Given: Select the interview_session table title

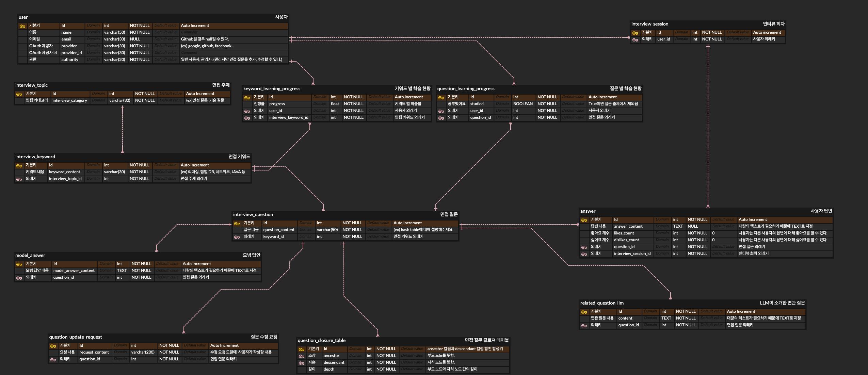Looking at the screenshot, I should (x=649, y=24).
